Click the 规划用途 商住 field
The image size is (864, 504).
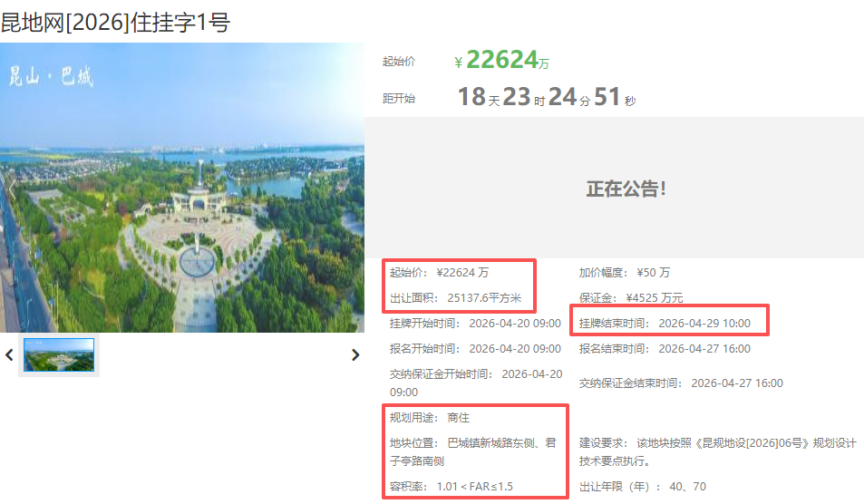[x=430, y=418]
